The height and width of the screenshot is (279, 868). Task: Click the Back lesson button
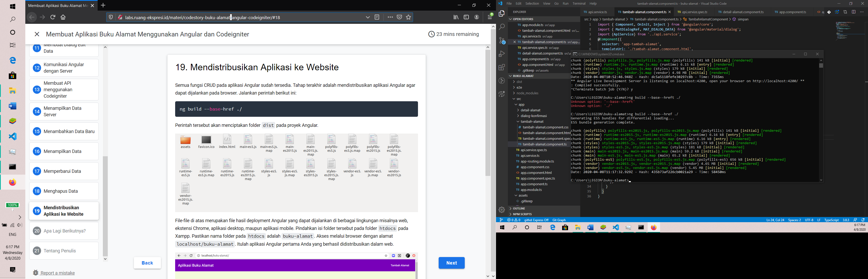coord(147,263)
